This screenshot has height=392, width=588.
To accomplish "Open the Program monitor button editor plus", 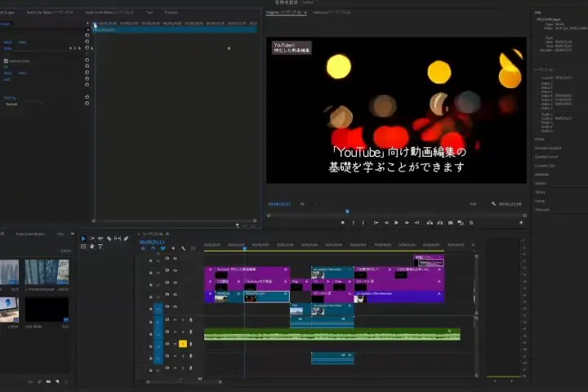I will point(521,223).
